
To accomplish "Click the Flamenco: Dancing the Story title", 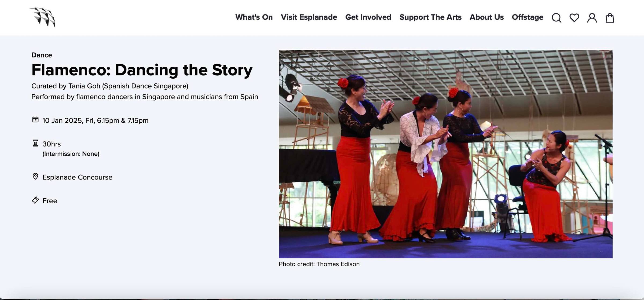I will tap(142, 70).
